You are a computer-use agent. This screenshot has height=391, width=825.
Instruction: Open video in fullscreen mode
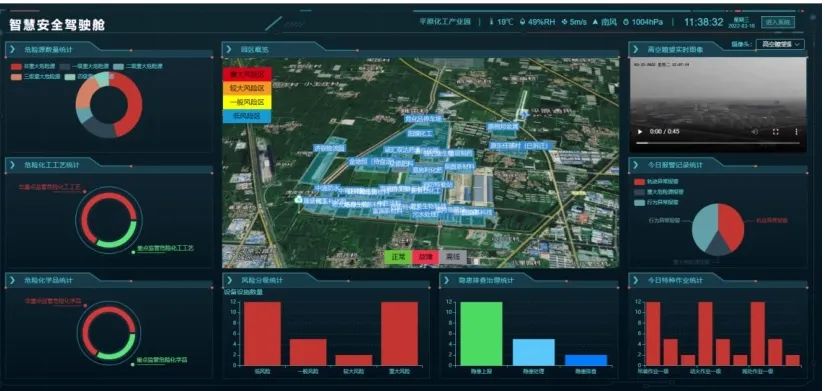pyautogui.click(x=776, y=131)
